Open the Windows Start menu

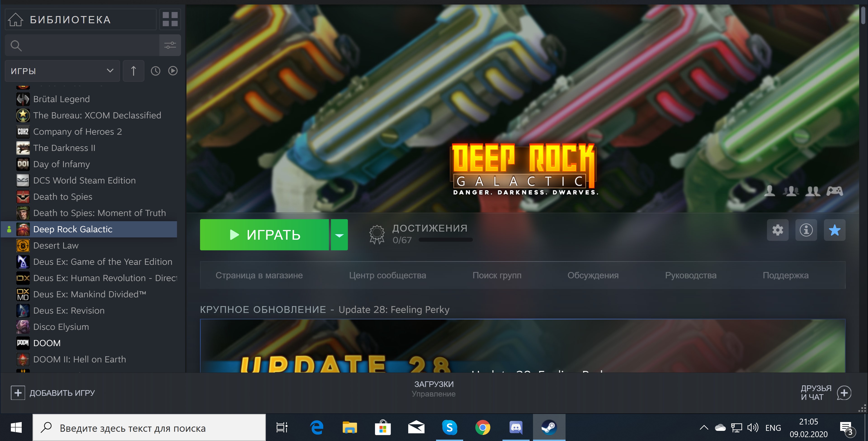click(x=16, y=427)
